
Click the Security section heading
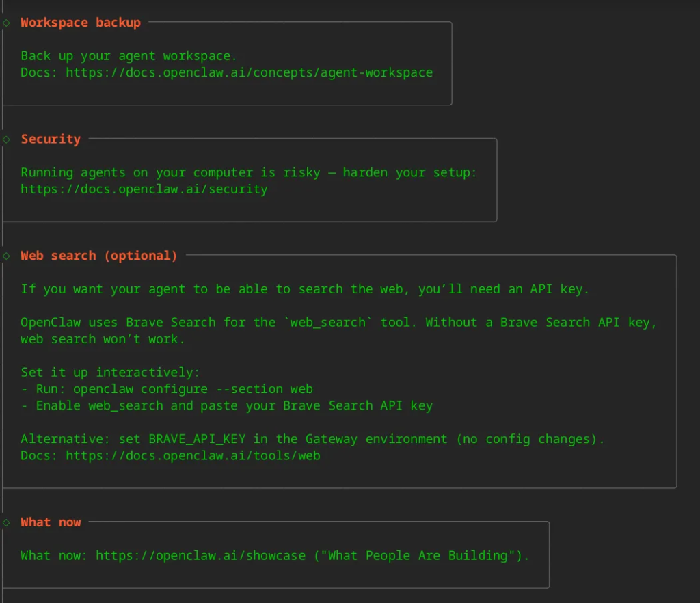(x=51, y=139)
